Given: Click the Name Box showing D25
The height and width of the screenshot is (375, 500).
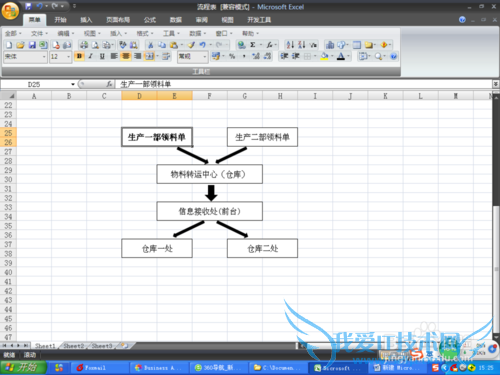Looking at the screenshot, I should pyautogui.click(x=35, y=84).
